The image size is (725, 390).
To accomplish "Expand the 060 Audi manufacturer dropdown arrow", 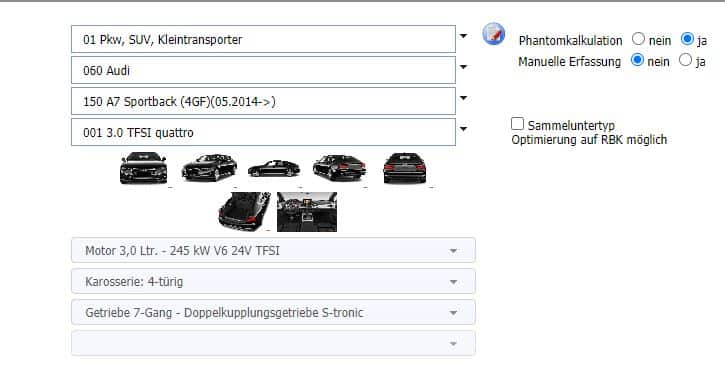I will tap(463, 67).
